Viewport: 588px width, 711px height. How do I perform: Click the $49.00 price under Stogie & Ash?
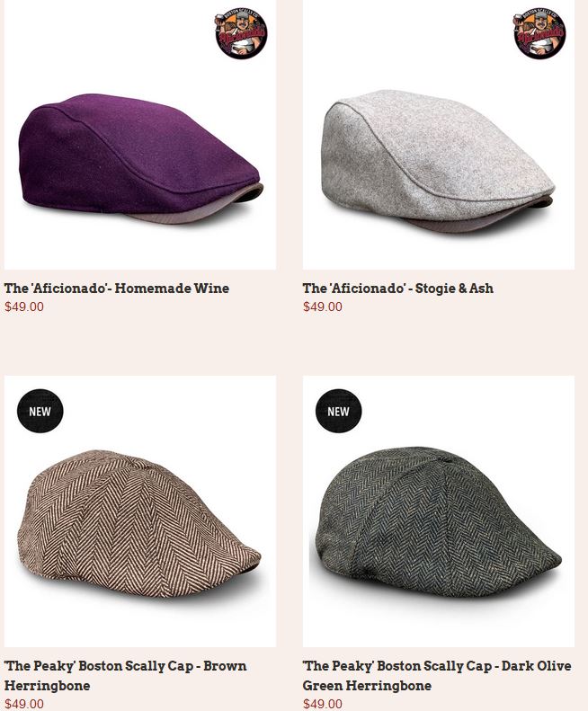tap(323, 307)
